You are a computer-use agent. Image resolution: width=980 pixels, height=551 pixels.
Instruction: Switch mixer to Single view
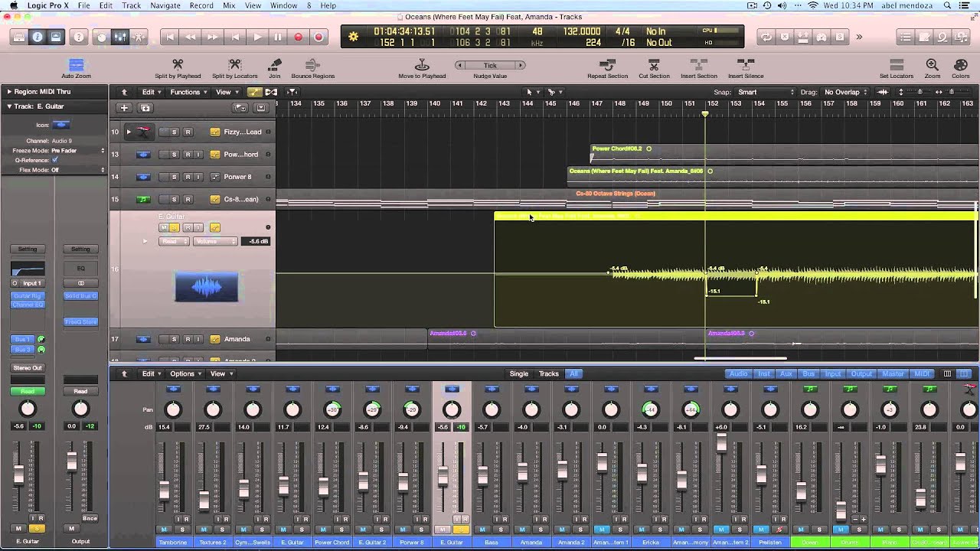519,373
